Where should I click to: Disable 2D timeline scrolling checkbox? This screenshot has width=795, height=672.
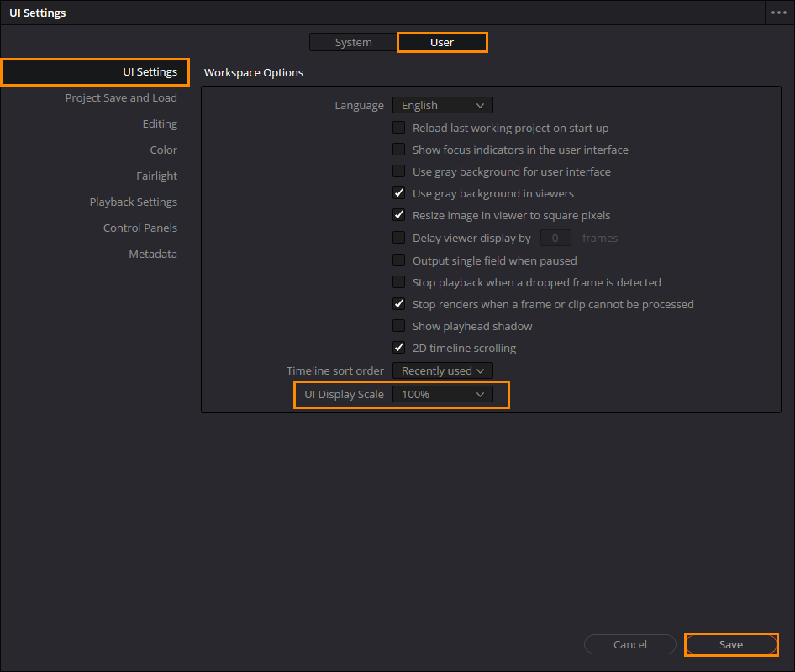point(399,347)
